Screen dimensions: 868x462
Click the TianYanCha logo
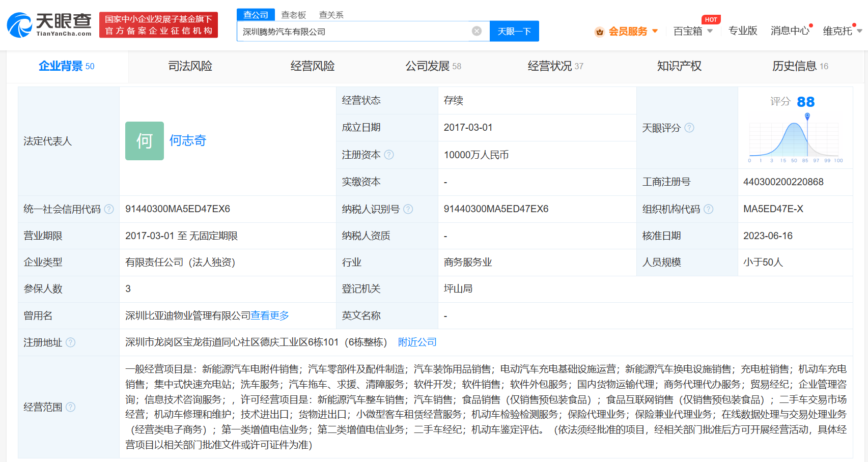(x=49, y=25)
